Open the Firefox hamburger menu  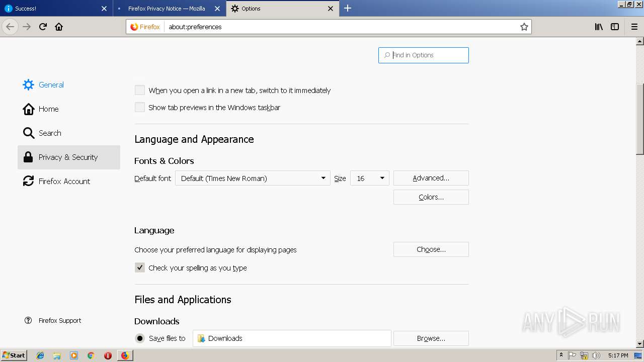tap(634, 27)
